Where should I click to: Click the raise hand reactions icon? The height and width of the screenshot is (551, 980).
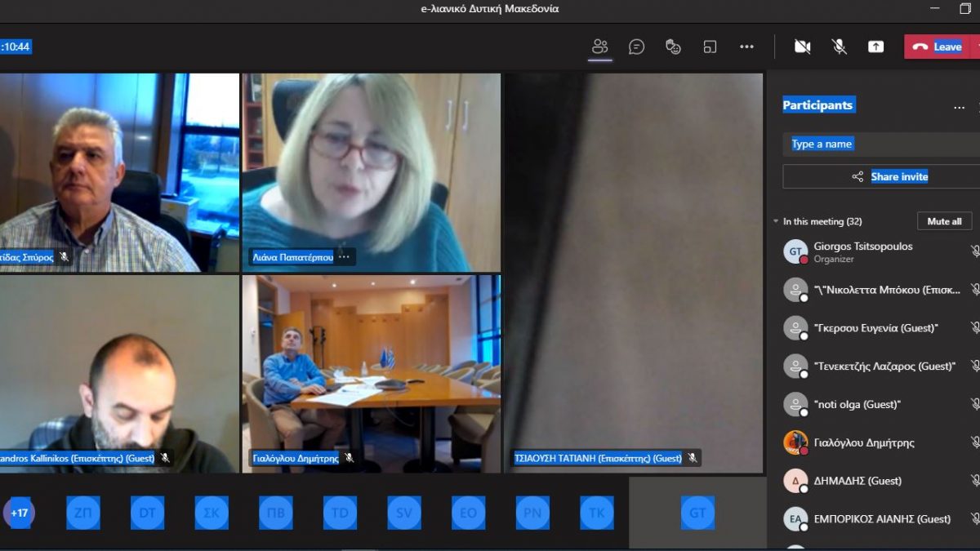pyautogui.click(x=673, y=47)
